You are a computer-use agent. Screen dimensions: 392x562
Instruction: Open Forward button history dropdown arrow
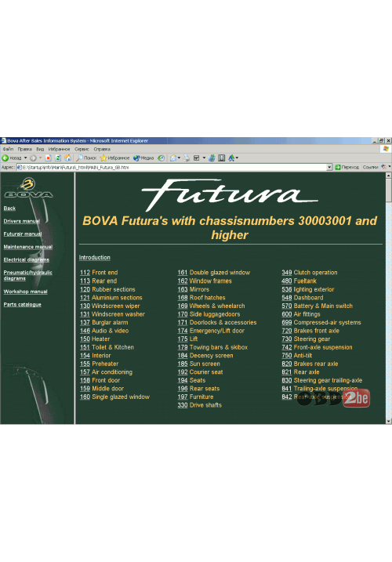(x=40, y=158)
